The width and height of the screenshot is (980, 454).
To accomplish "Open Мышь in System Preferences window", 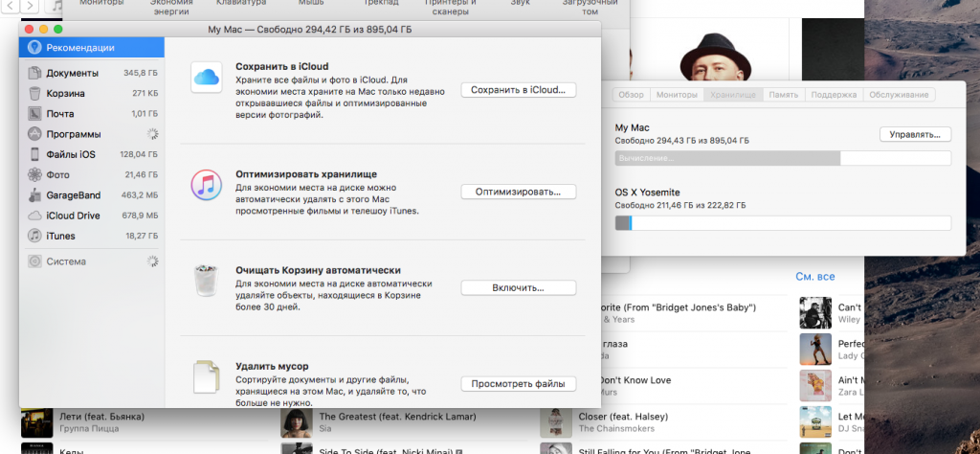I will pos(311,3).
